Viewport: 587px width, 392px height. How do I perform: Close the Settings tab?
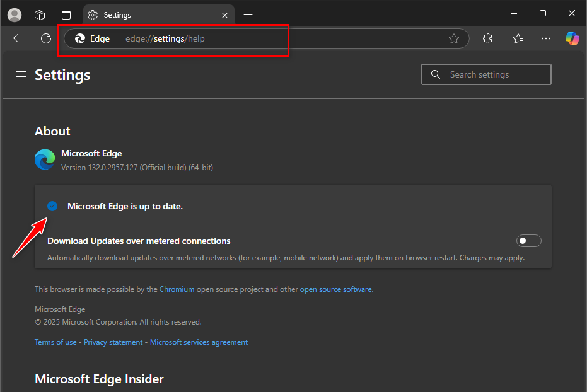point(224,15)
